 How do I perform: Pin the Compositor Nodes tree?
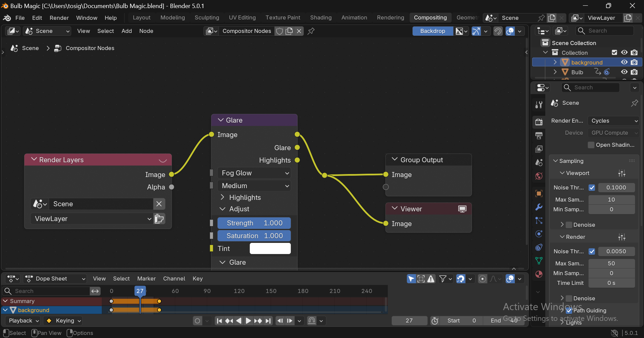[x=311, y=31]
